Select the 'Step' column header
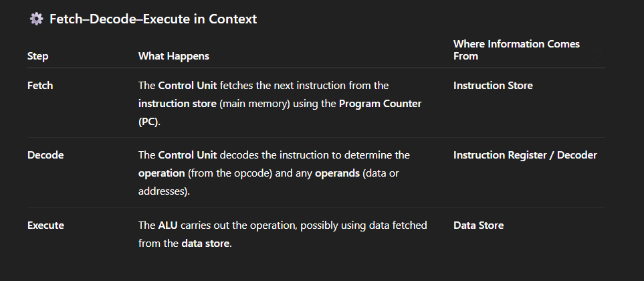 [x=37, y=56]
